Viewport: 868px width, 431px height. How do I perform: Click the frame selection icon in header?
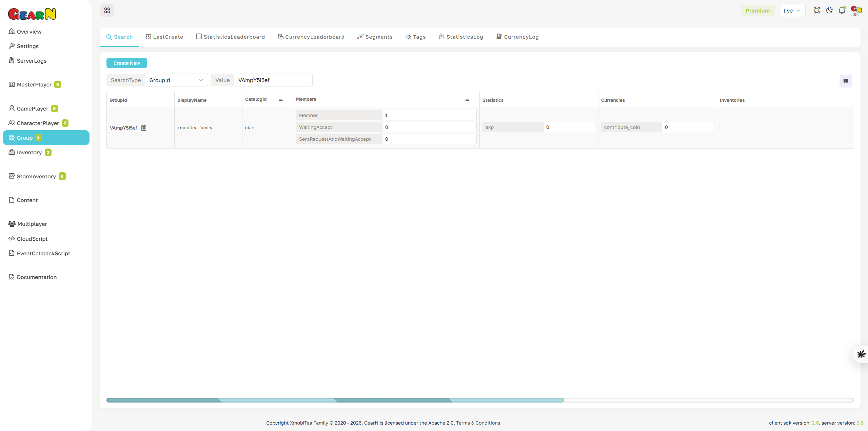tap(817, 10)
